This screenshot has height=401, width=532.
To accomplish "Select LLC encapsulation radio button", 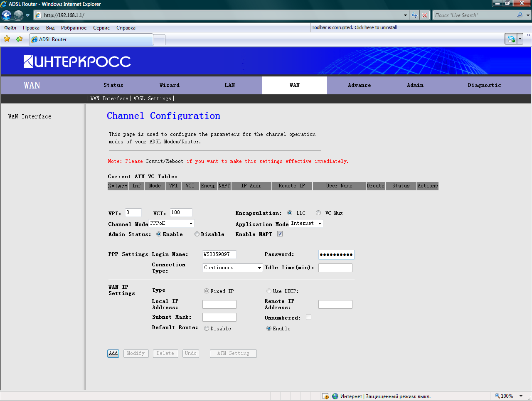I will pos(290,213).
